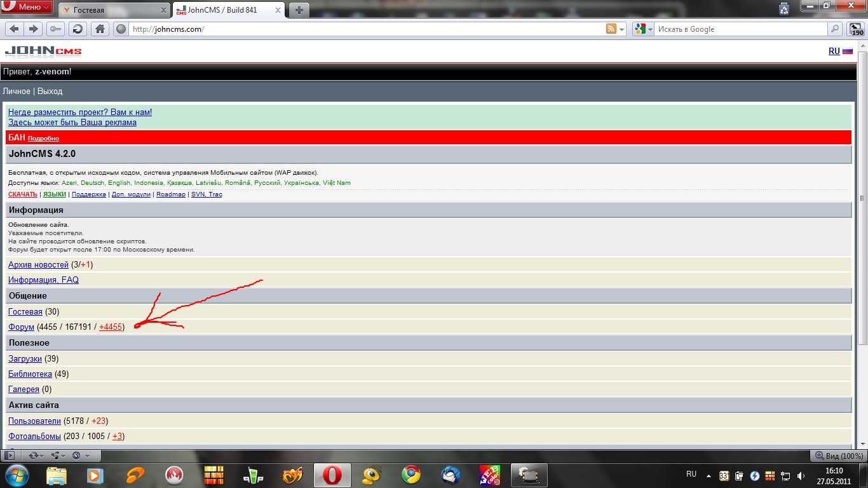Go forward with the browser forward arrow

coord(34,29)
